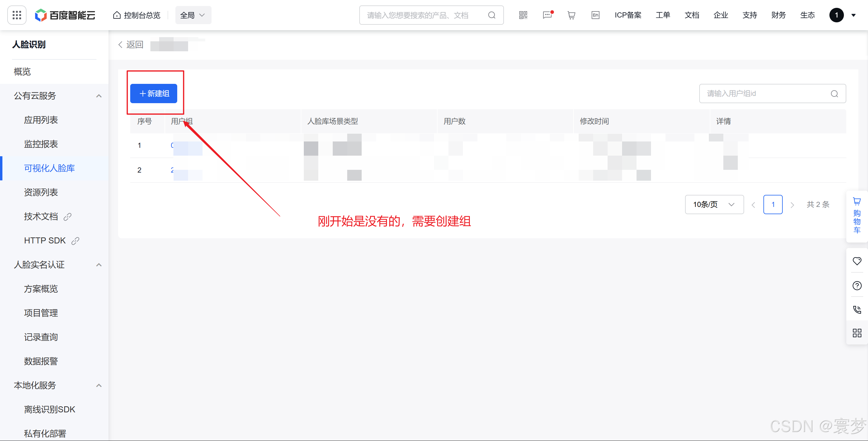The width and height of the screenshot is (868, 441).
Task: Collapse the 人脸实名认证 section
Action: coord(99,265)
